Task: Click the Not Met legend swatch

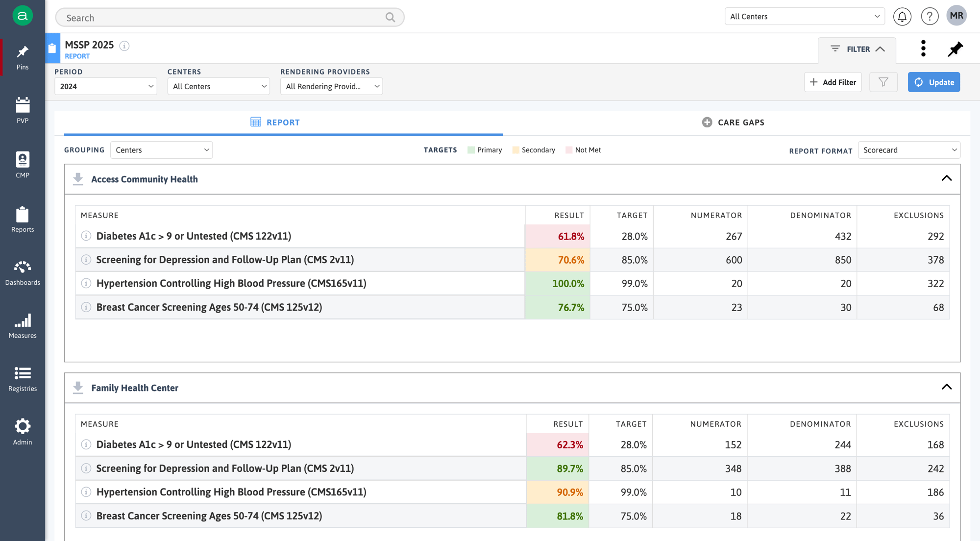Action: point(569,150)
